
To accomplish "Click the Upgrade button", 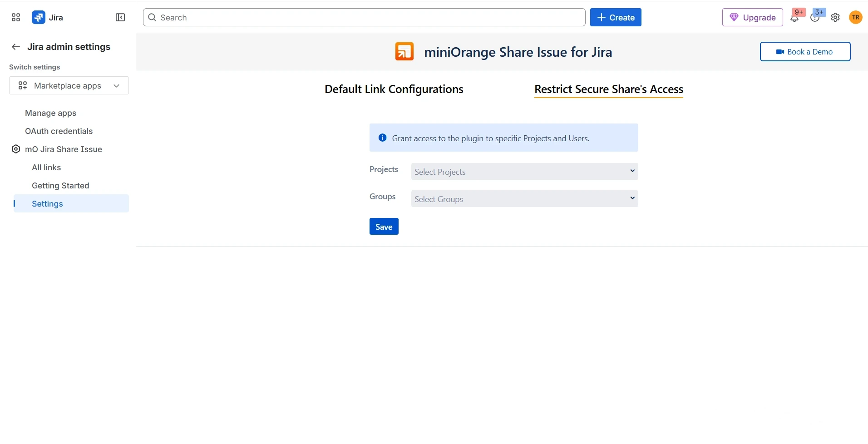I will coord(753,17).
